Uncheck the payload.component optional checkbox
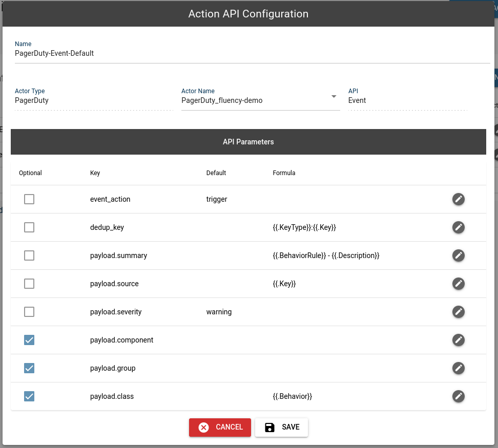Screen dimensions: 498x448 29,340
